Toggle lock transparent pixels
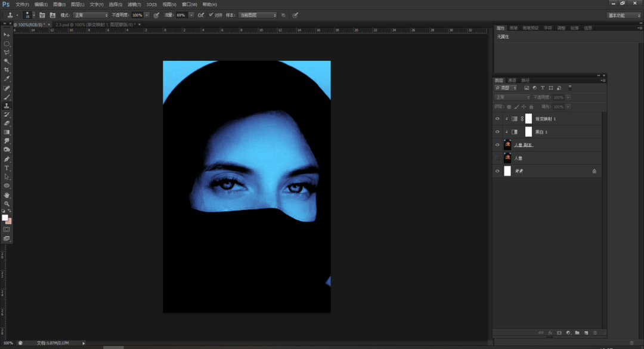This screenshot has width=644, height=349. click(x=509, y=107)
